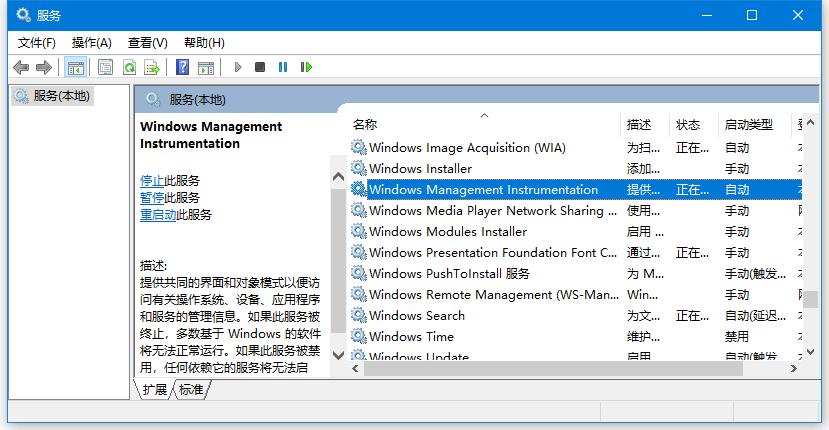Switch to the 扩展 tab
Viewport: 829px width, 430px height.
pos(154,390)
